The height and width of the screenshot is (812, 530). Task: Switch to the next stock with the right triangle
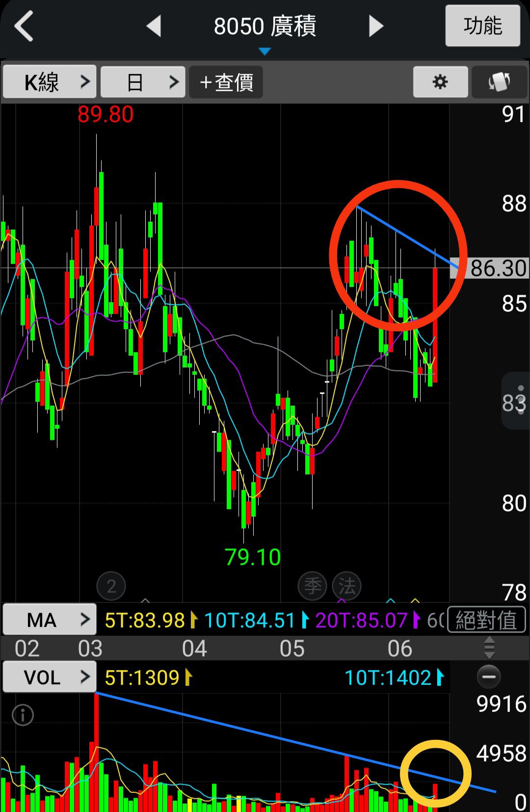coord(376,26)
